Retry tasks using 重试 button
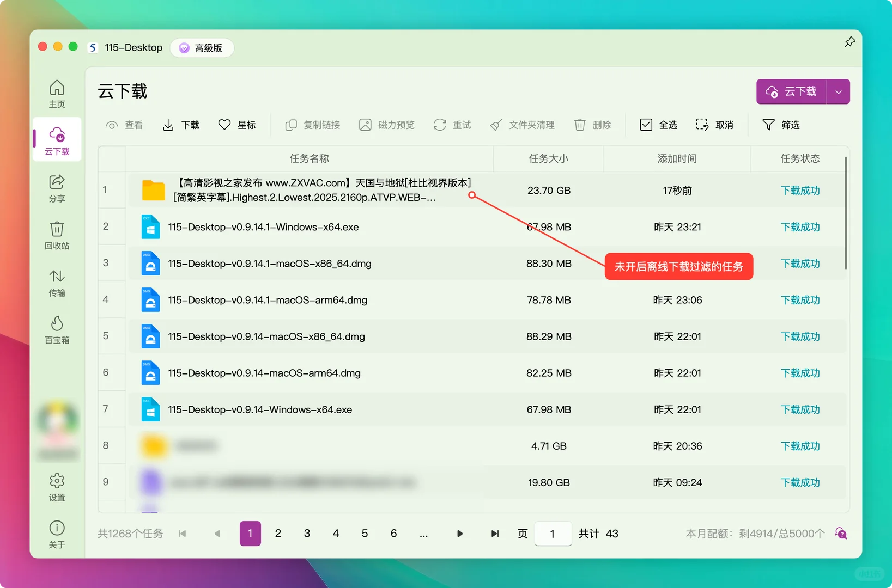The width and height of the screenshot is (892, 588). pyautogui.click(x=452, y=125)
